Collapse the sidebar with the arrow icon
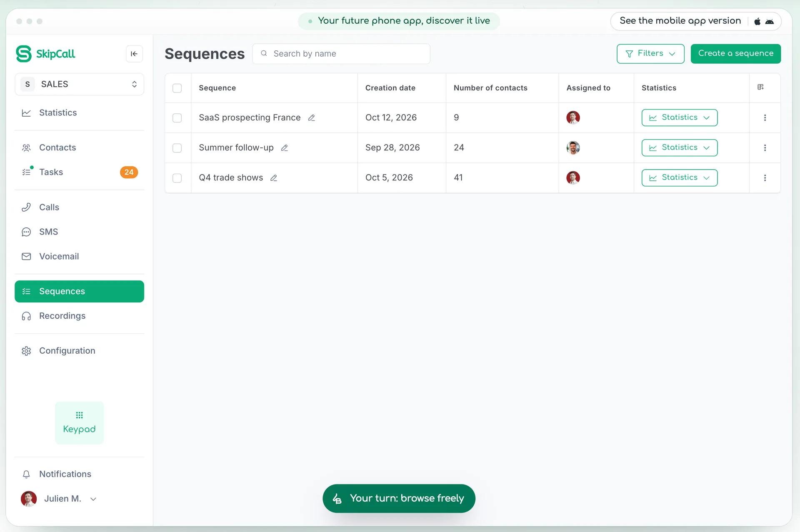 [134, 54]
